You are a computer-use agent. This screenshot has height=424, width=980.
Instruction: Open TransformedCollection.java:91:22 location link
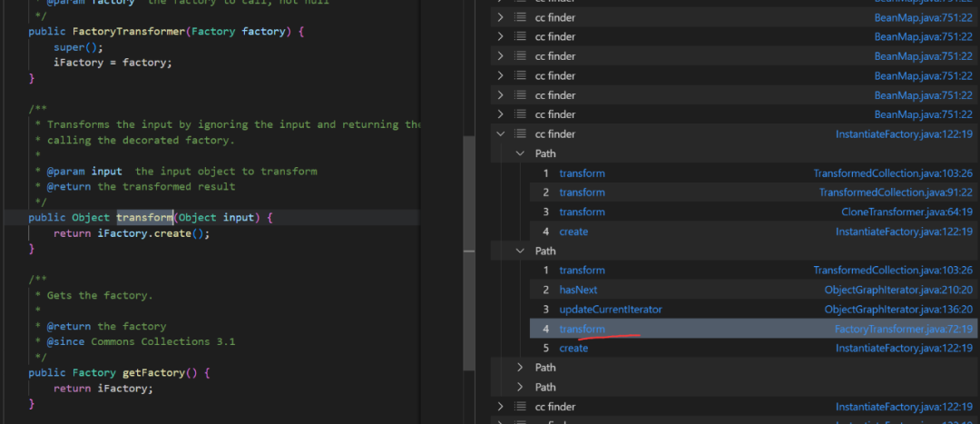point(896,192)
